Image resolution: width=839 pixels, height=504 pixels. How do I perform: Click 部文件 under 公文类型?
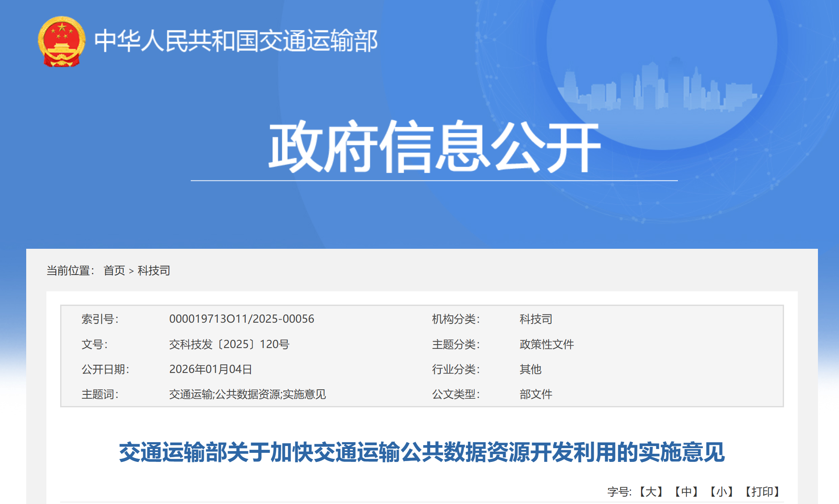(x=536, y=394)
